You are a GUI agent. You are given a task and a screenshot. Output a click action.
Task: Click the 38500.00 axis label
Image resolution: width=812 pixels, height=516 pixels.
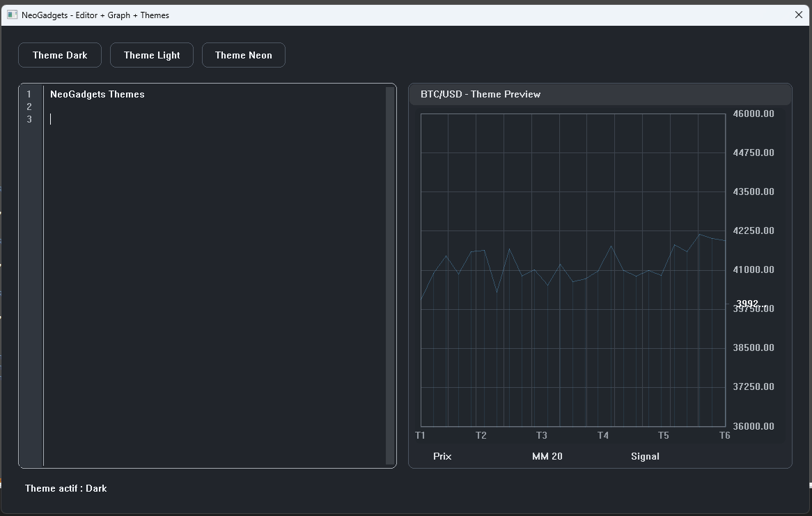click(x=754, y=347)
